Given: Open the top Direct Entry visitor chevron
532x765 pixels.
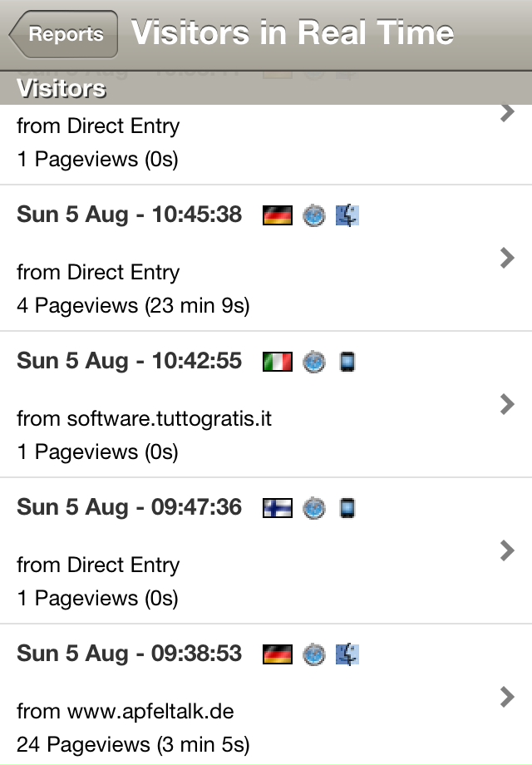Looking at the screenshot, I should pyautogui.click(x=507, y=112).
